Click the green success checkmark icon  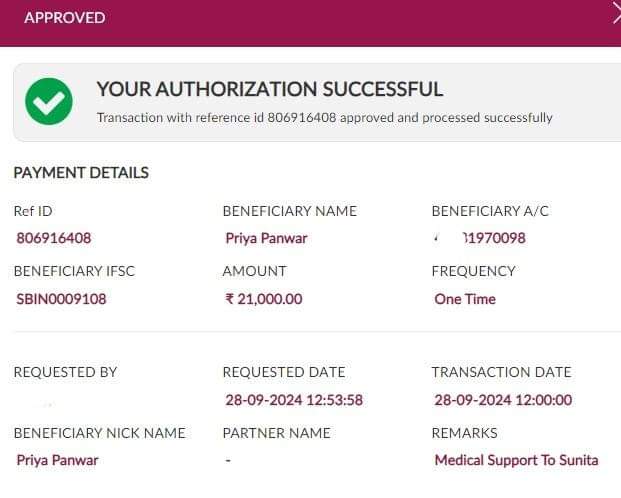(48, 102)
